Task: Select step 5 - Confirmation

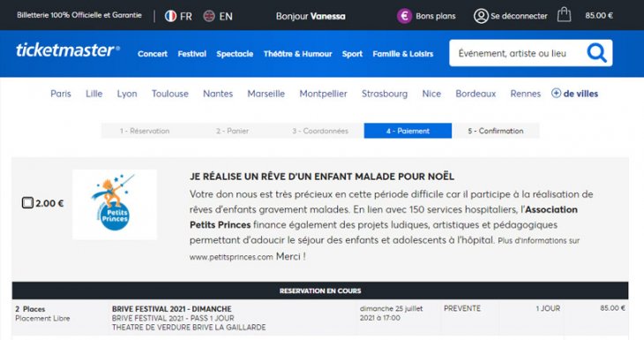Action: tap(495, 131)
